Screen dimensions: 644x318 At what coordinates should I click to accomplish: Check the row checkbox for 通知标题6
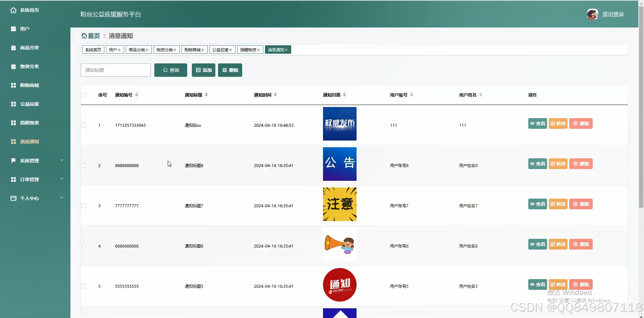click(x=84, y=246)
